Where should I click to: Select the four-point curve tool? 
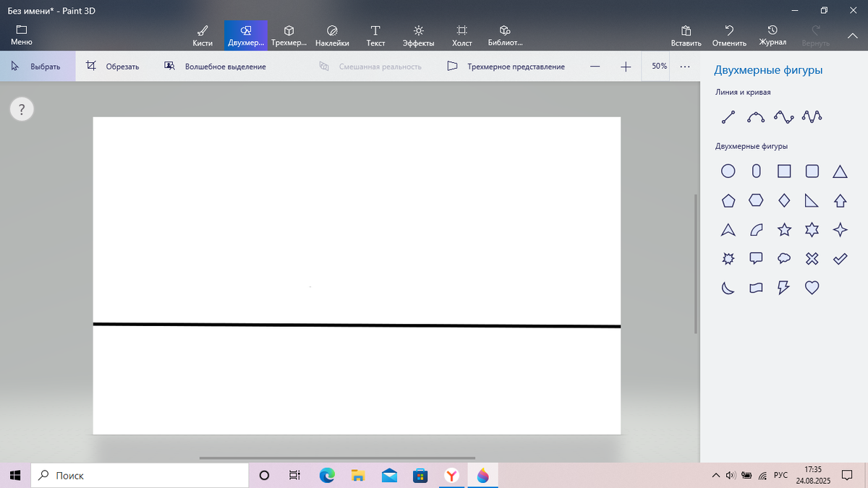[x=784, y=116]
